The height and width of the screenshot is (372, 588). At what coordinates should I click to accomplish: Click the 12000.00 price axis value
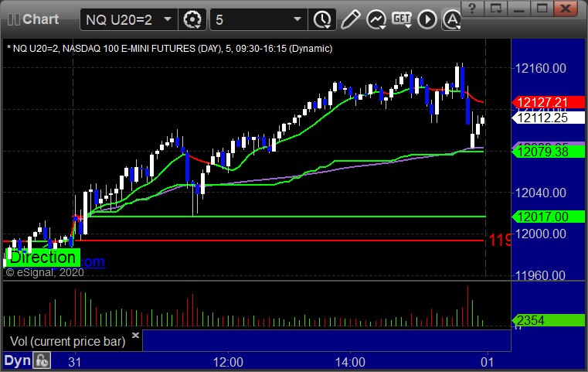point(540,234)
